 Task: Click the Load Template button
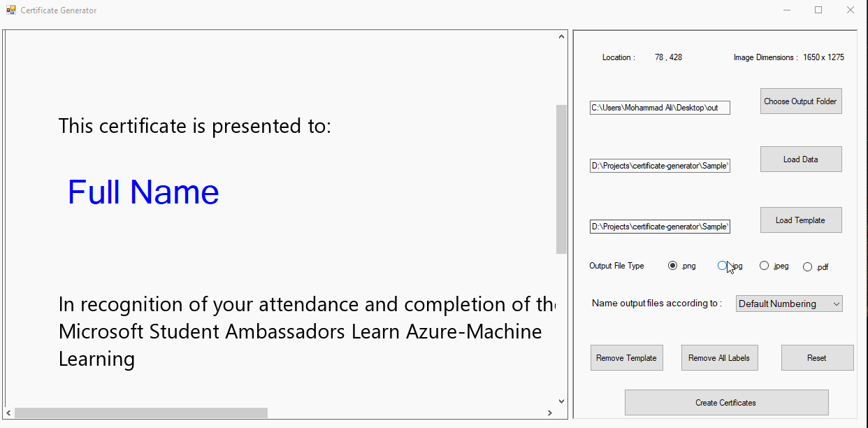point(800,220)
